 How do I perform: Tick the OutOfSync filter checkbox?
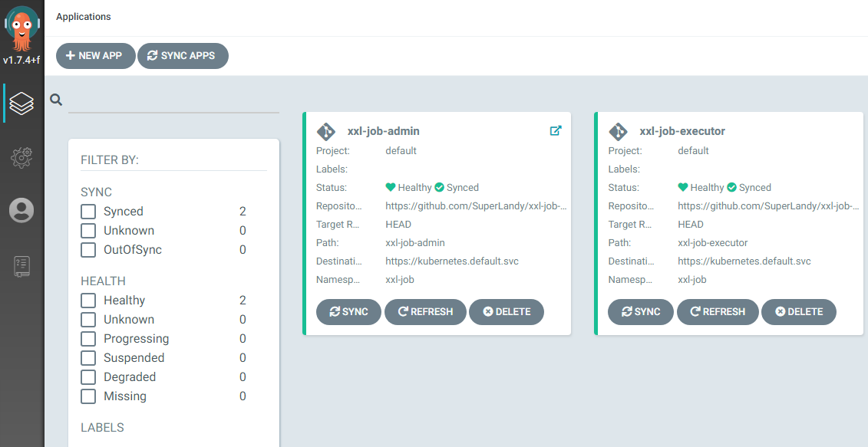tap(88, 249)
